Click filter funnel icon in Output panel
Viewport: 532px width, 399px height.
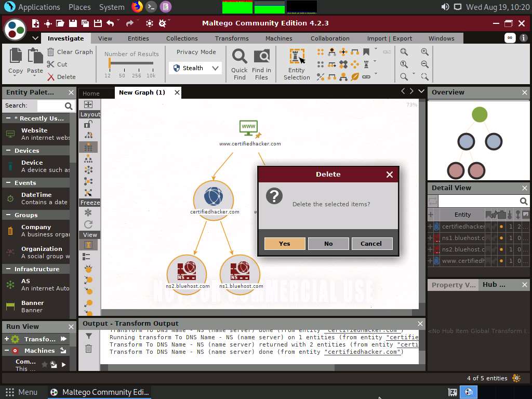(88, 336)
